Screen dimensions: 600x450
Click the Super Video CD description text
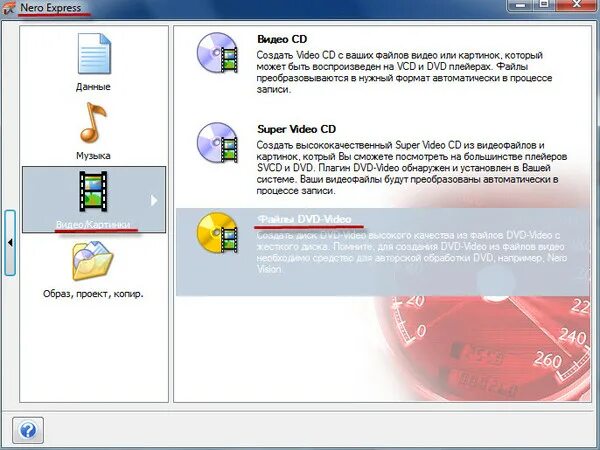[412, 168]
